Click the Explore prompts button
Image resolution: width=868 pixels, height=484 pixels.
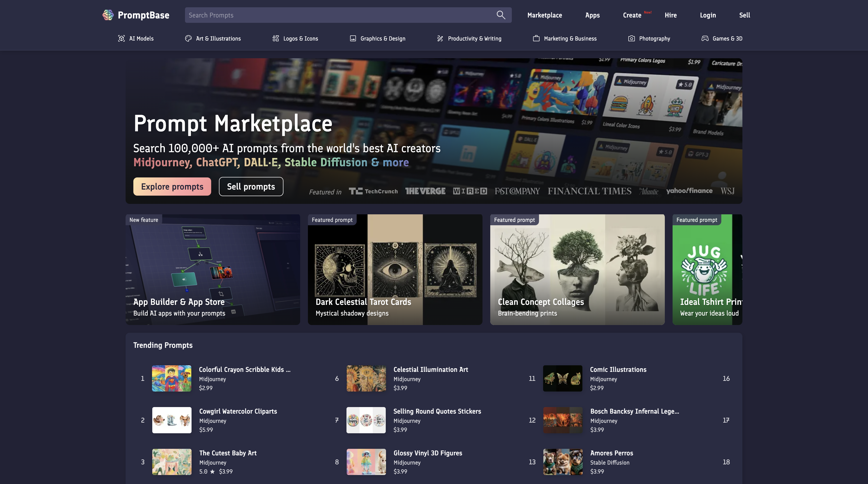pos(172,186)
